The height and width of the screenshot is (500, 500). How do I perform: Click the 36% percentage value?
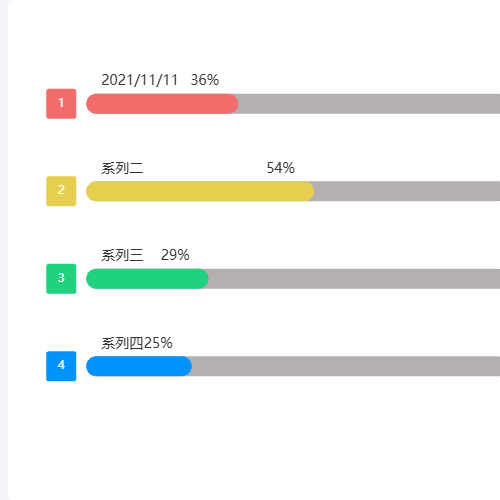pyautogui.click(x=205, y=80)
